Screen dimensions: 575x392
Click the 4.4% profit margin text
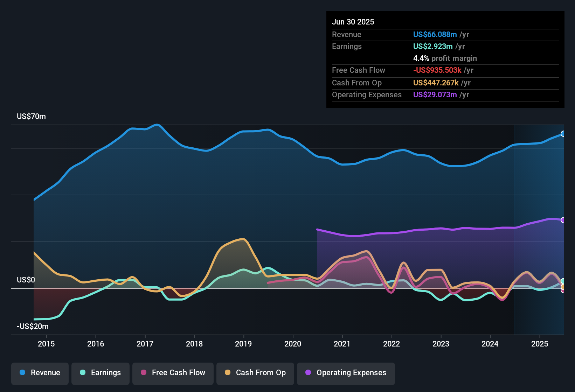(445, 58)
